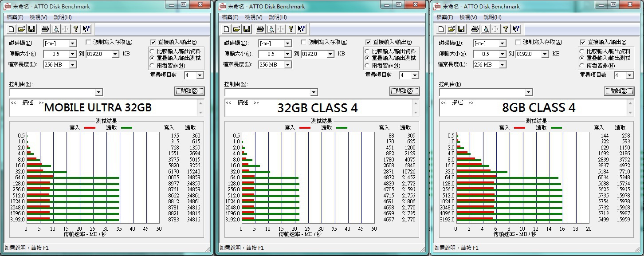
Task: Click Save disk icon in 8GB CLASS 4 window
Action: pos(461,29)
